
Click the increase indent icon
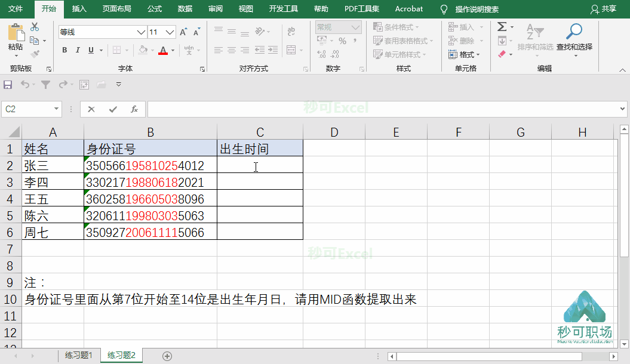(273, 50)
